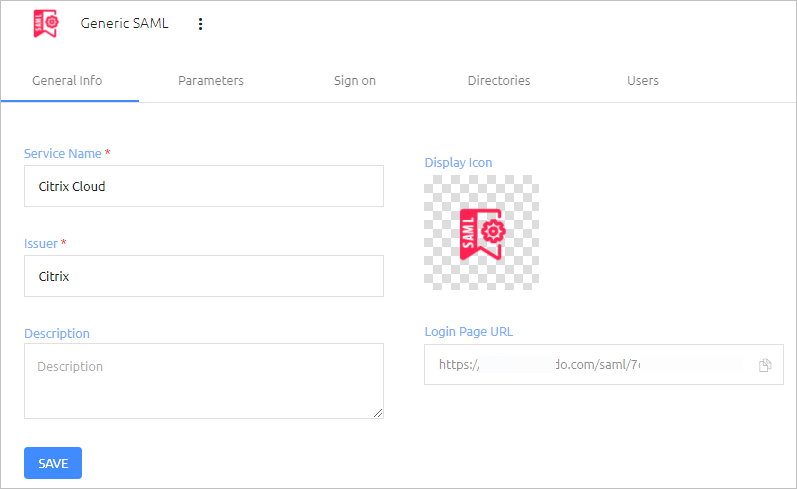Save the general info settings

[x=53, y=463]
